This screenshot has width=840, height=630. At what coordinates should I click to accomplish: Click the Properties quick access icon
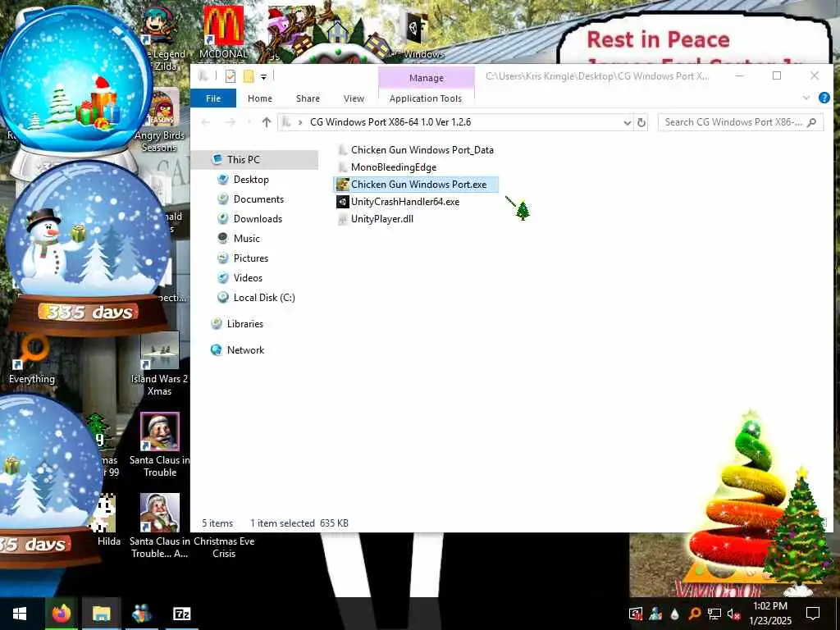231,76
